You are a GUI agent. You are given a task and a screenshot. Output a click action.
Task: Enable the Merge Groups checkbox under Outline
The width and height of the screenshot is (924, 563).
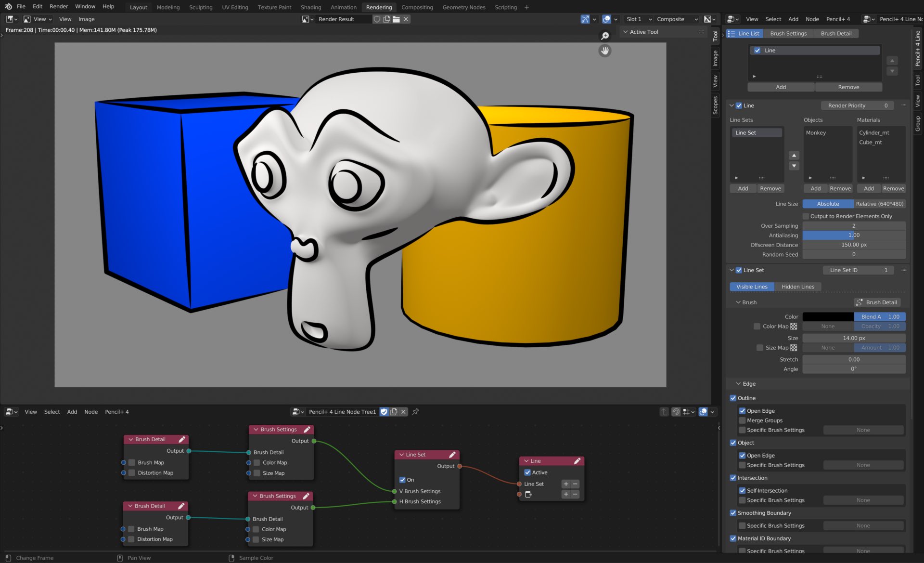pyautogui.click(x=743, y=420)
